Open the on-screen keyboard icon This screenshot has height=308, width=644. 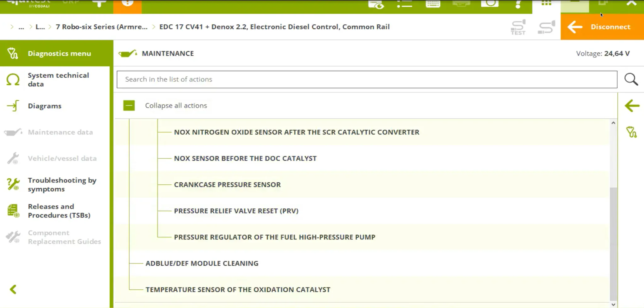(x=433, y=4)
